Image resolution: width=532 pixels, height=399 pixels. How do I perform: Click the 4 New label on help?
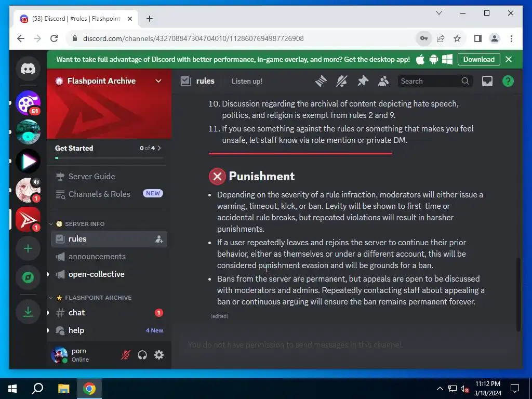click(154, 330)
